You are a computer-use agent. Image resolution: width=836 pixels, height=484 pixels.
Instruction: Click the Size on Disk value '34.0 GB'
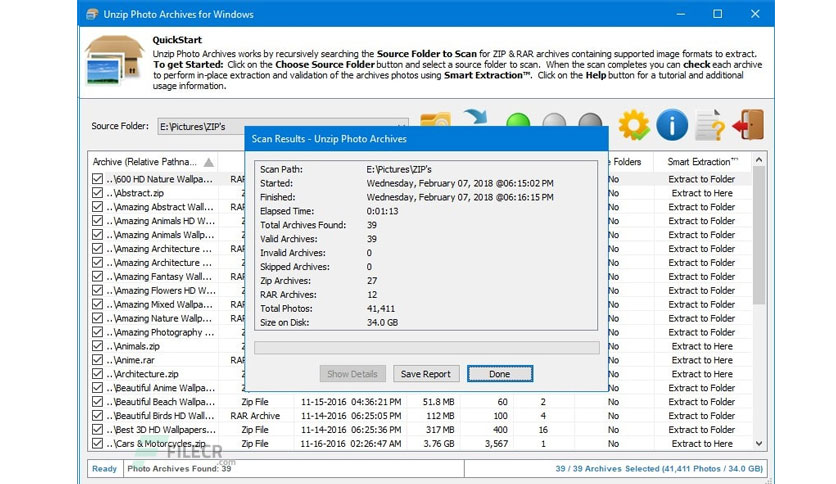[382, 322]
